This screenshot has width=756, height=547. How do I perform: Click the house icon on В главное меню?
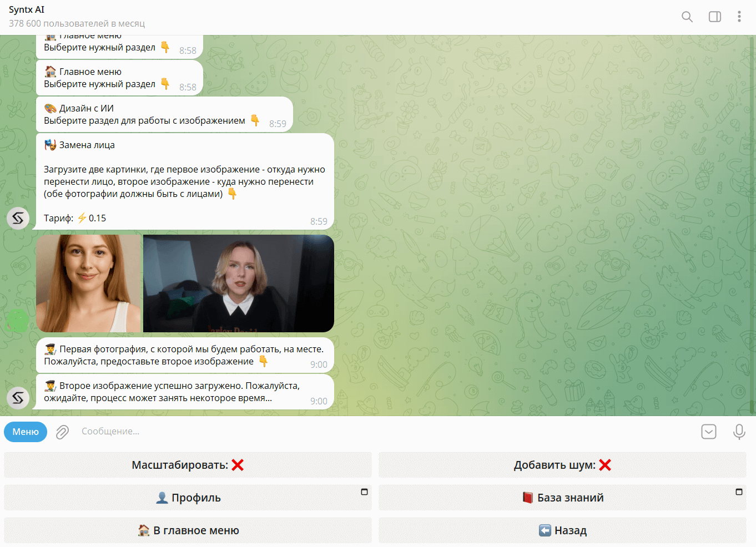[144, 530]
